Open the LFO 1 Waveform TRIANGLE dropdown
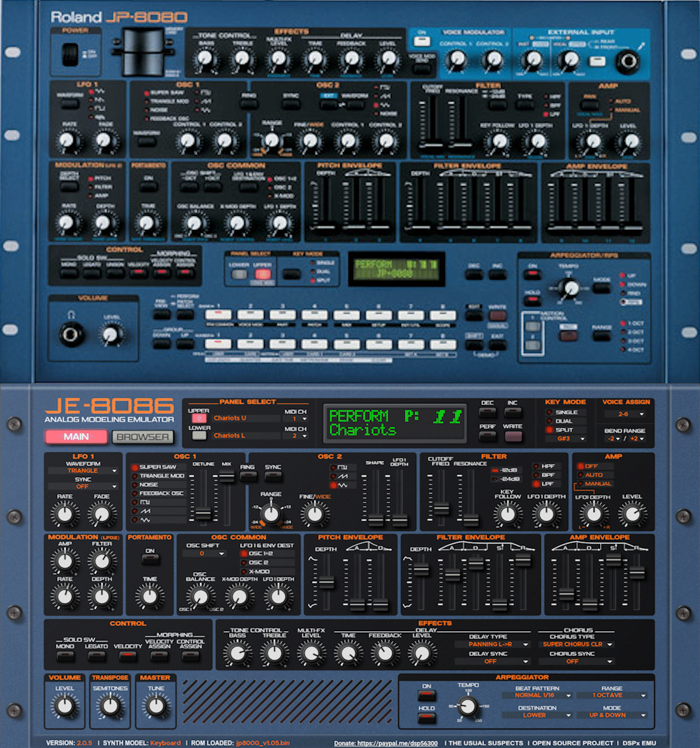The width and height of the screenshot is (700, 748). (x=83, y=471)
